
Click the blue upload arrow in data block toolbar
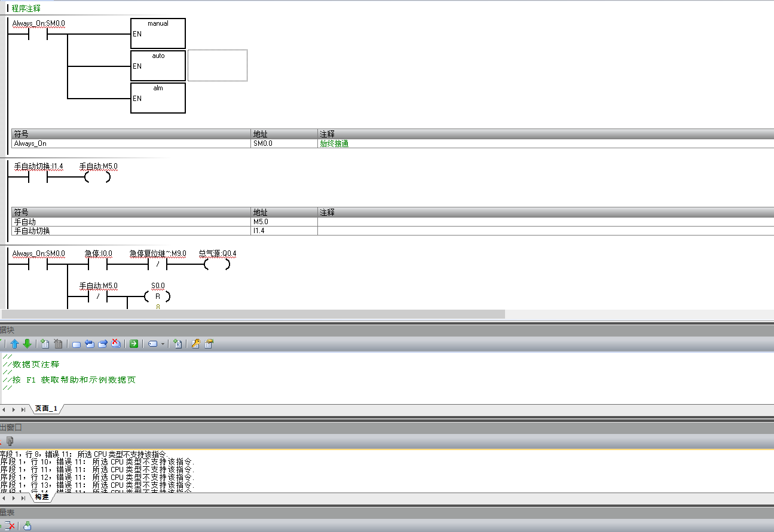click(15, 344)
